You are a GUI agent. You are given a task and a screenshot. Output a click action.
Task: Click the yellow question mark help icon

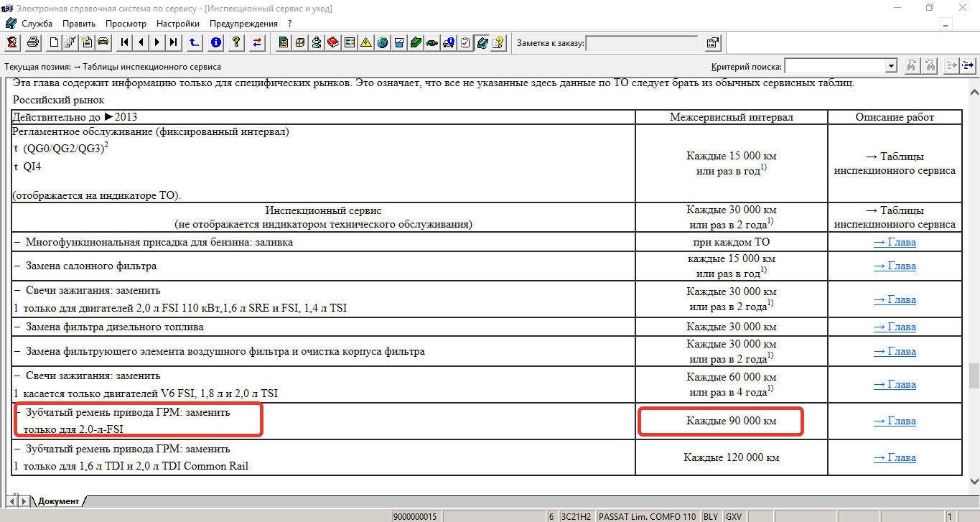235,42
